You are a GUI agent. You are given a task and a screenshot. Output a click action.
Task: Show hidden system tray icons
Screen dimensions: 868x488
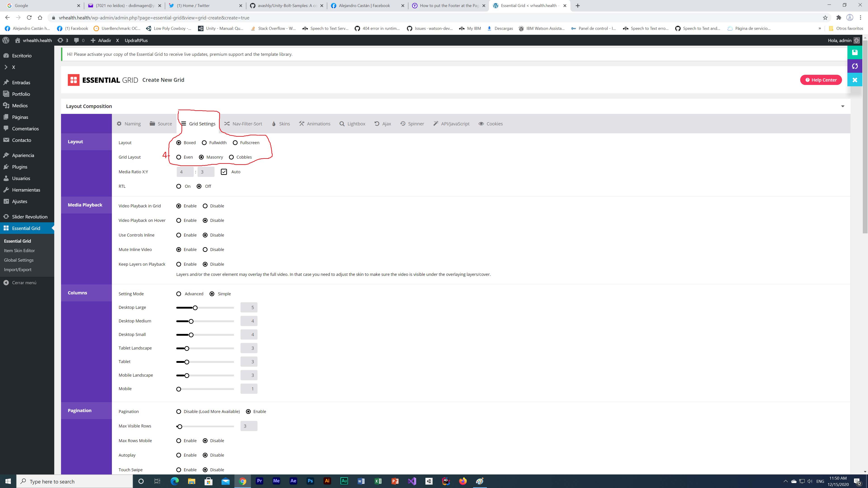785,481
